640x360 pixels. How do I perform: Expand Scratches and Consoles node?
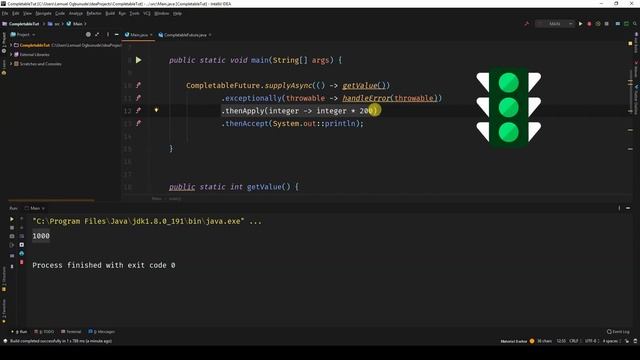[11, 64]
